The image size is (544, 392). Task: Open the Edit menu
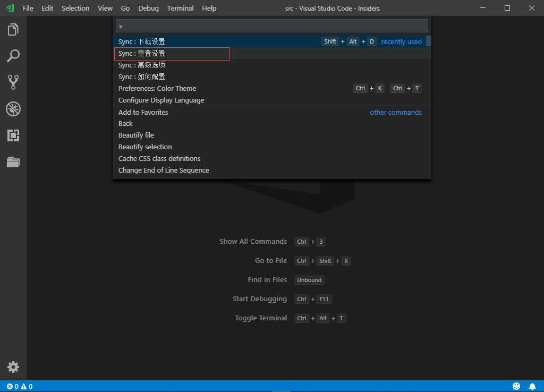click(x=47, y=8)
